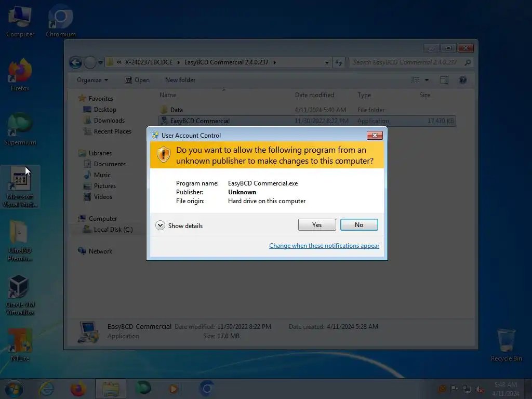Click the yellow warning shield icon

[x=164, y=154]
